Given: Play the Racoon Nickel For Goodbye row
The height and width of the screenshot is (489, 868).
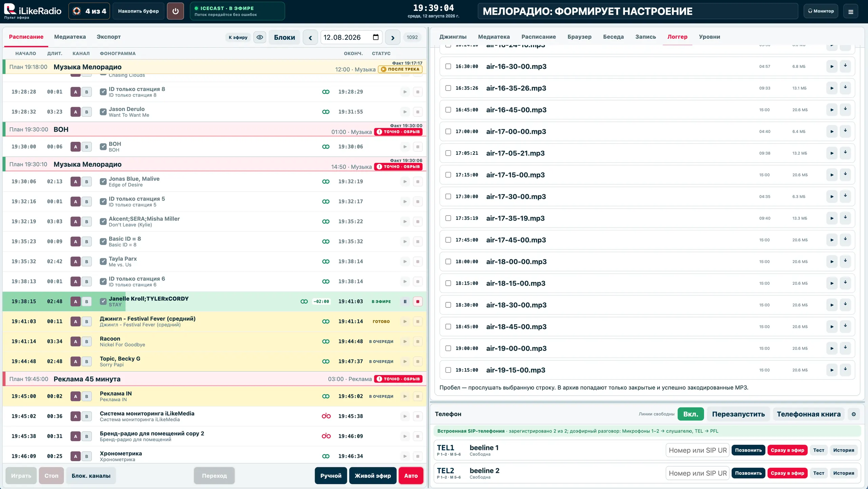Looking at the screenshot, I should (x=405, y=341).
